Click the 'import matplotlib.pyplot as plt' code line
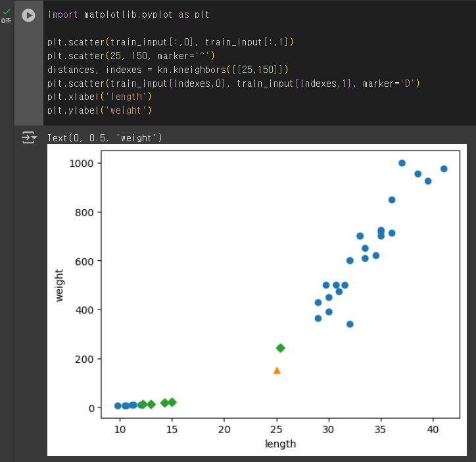This screenshot has height=462, width=476. coord(128,14)
